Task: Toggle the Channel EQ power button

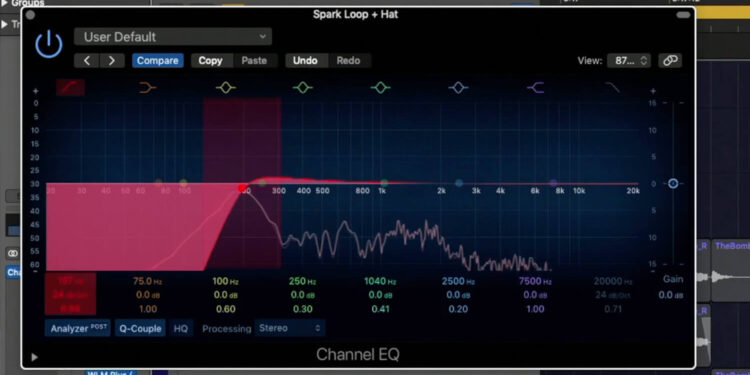Action: [x=49, y=44]
